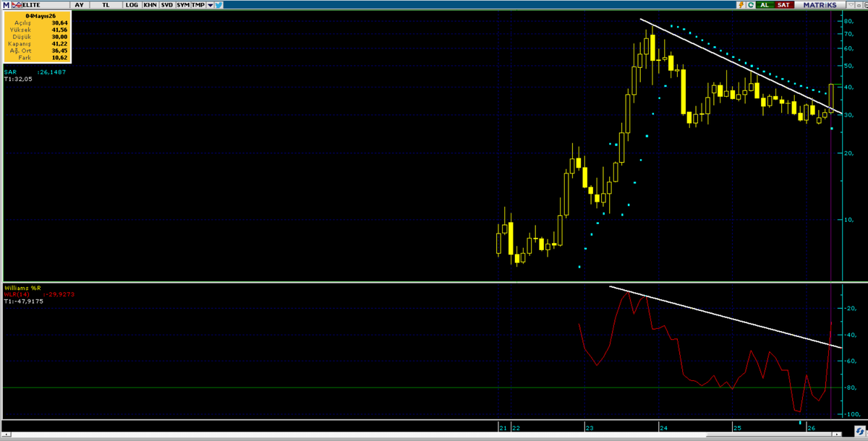Click the Matriks M logo icon
The width and height of the screenshot is (868, 441).
click(6, 5)
